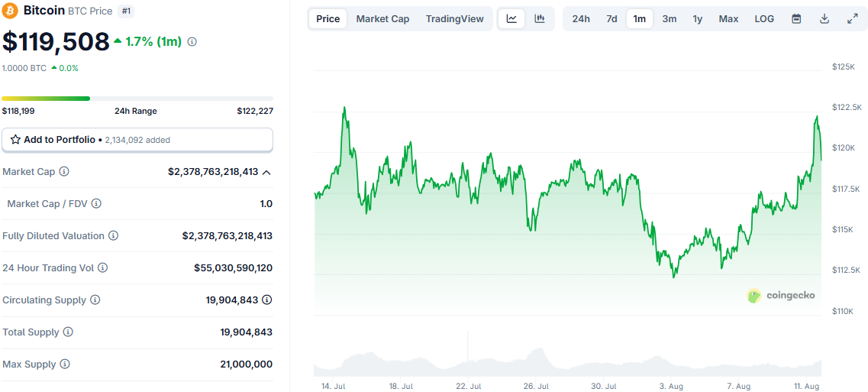Set chart range to 3m

click(x=670, y=19)
